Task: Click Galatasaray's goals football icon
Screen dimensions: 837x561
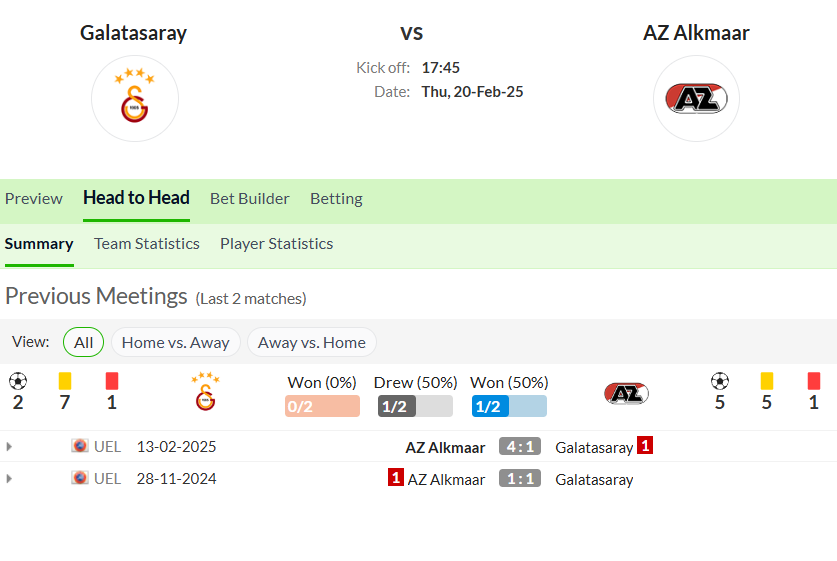Action: click(18, 381)
